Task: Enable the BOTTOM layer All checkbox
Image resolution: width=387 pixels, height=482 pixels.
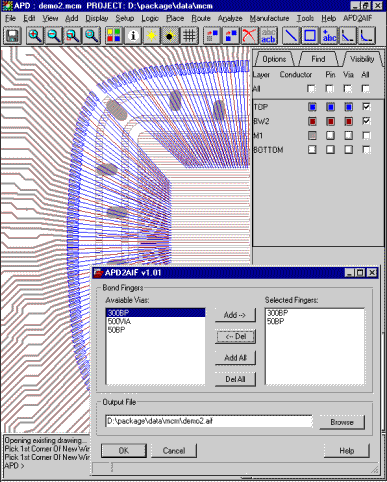Action: 366,150
